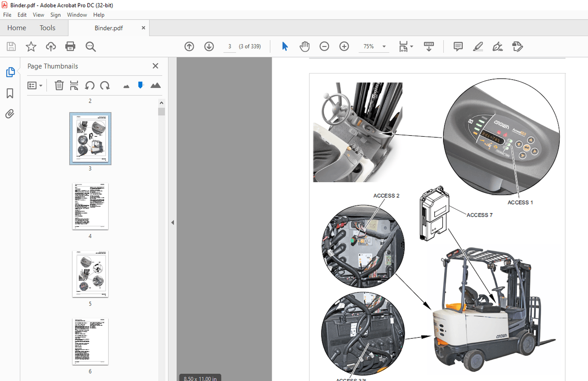Zoom out using the minus icon
The height and width of the screenshot is (381, 588).
pyautogui.click(x=324, y=46)
